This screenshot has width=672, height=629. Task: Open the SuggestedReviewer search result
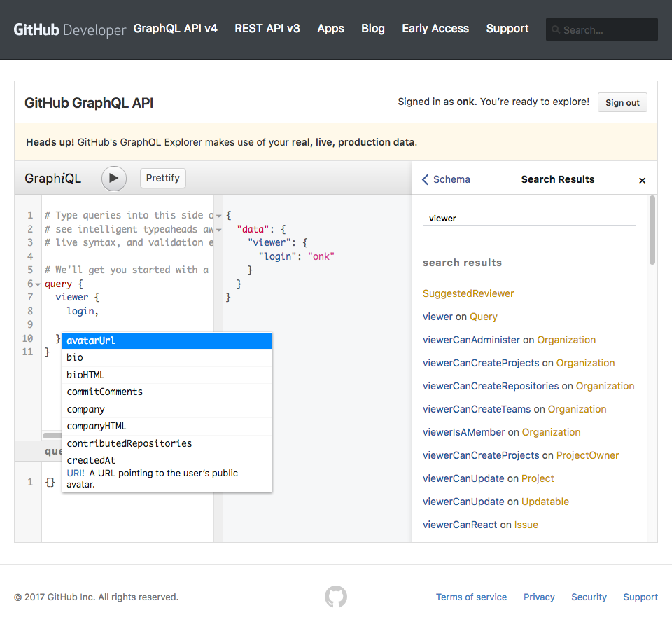468,293
